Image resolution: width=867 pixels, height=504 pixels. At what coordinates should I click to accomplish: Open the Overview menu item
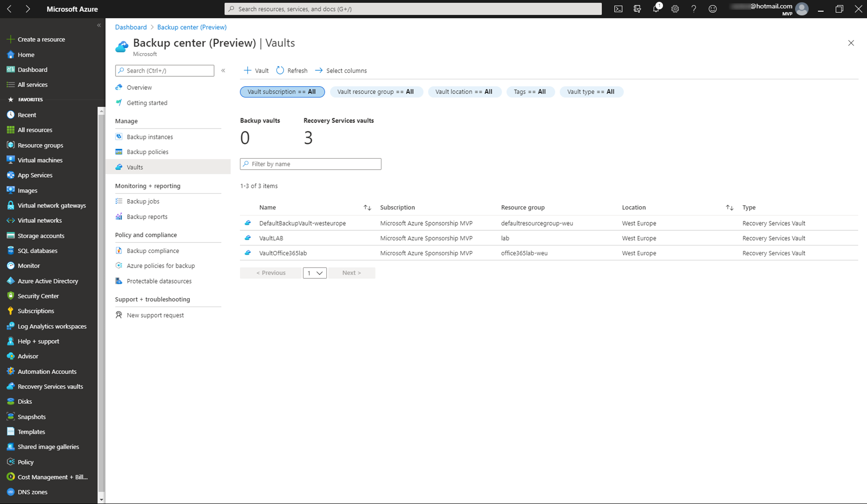(x=139, y=88)
